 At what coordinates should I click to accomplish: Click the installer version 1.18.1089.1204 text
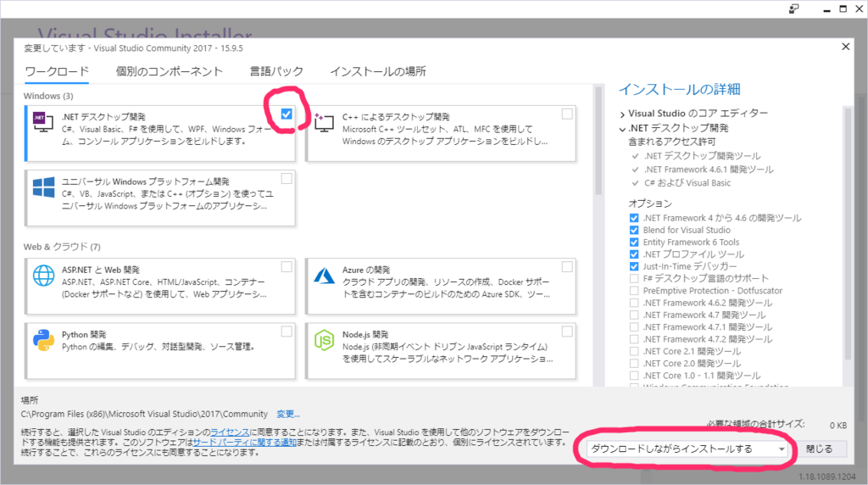pyautogui.click(x=827, y=477)
